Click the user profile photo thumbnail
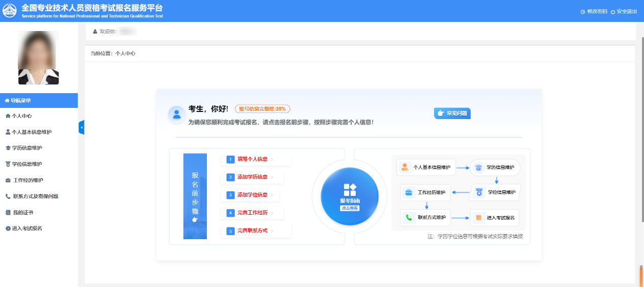Image resolution: width=644 pixels, height=287 pixels. [39, 58]
